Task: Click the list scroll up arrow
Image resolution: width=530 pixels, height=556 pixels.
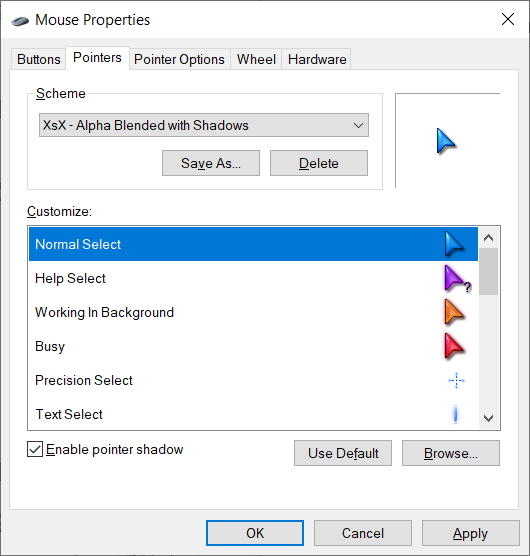Action: [x=489, y=238]
